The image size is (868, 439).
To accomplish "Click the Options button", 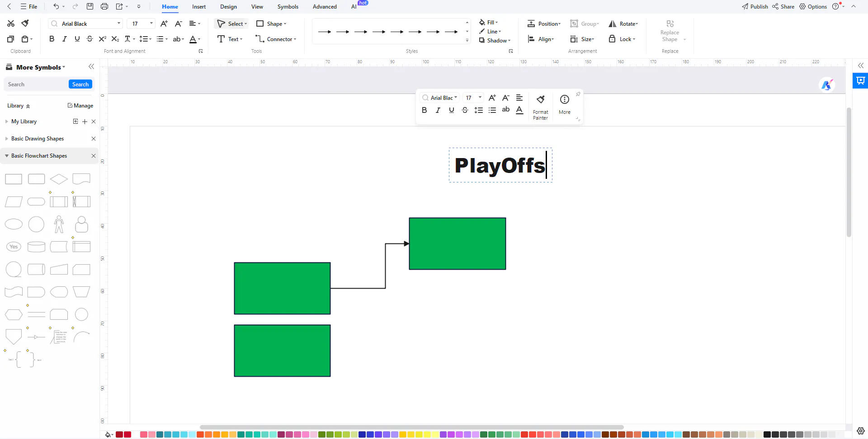I will 813,6.
